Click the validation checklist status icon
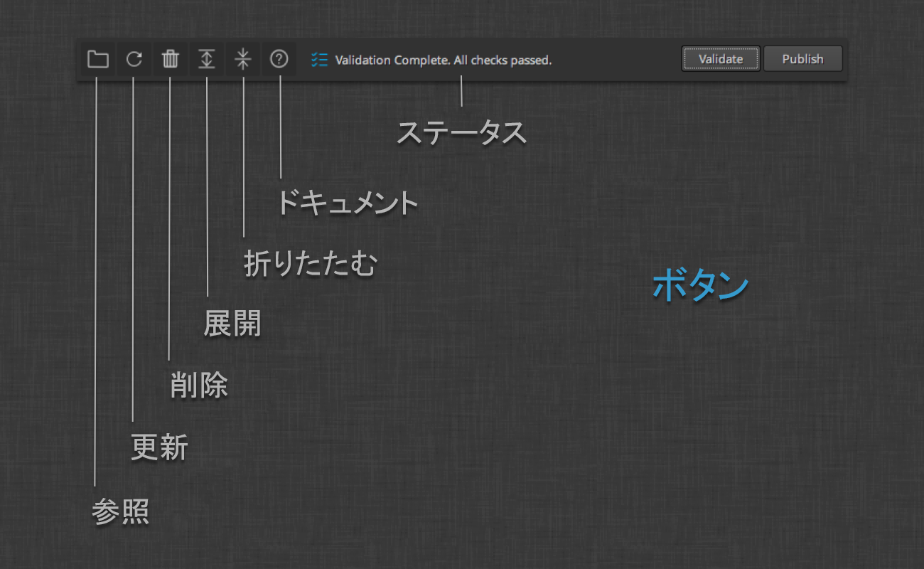 point(319,60)
